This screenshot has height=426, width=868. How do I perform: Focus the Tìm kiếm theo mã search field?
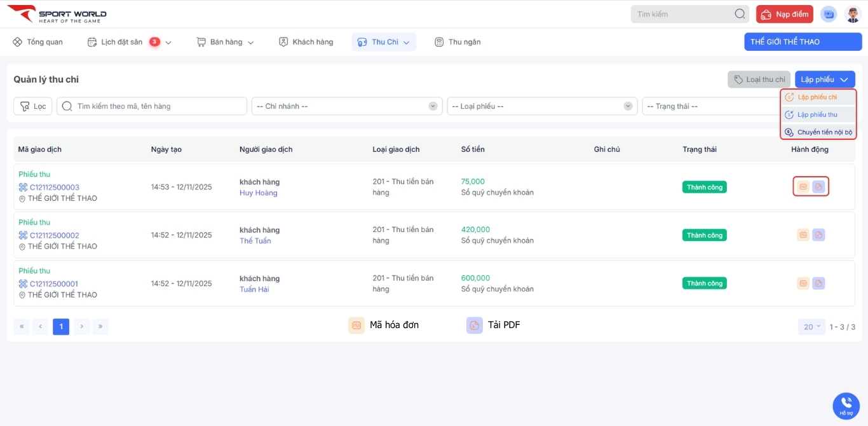click(159, 106)
